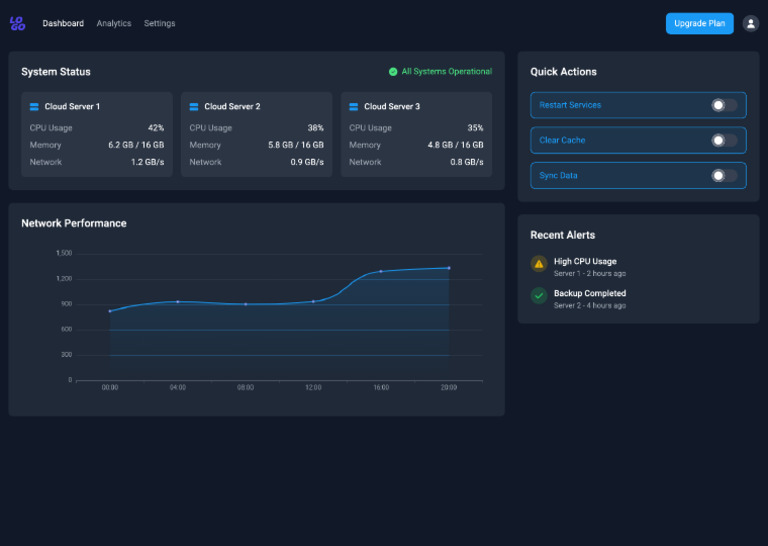Viewport: 768px width, 546px height.
Task: Click the Cloud Server 2 title
Action: pyautogui.click(x=232, y=106)
